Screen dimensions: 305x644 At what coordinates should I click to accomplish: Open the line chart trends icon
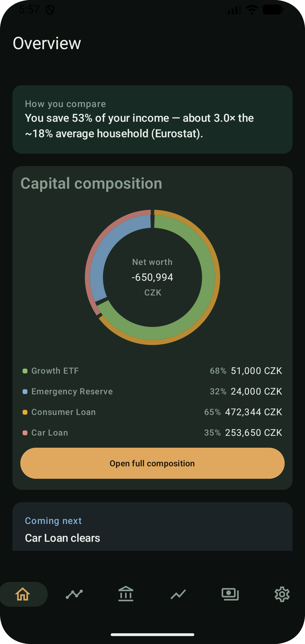[178, 594]
